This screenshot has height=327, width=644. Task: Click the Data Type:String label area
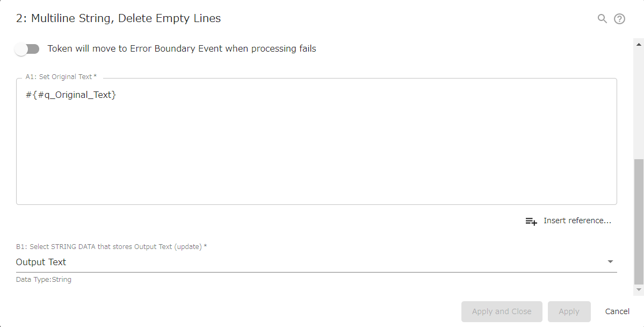[x=43, y=279]
